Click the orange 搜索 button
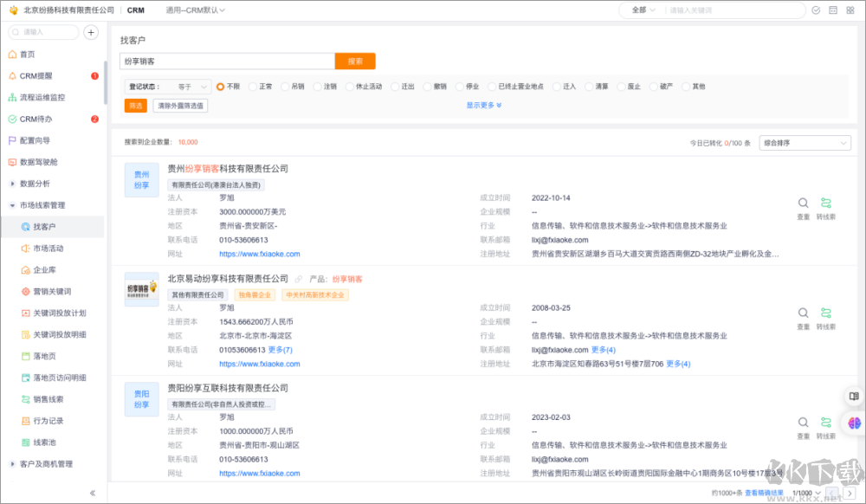Image resolution: width=866 pixels, height=504 pixels. [x=354, y=61]
